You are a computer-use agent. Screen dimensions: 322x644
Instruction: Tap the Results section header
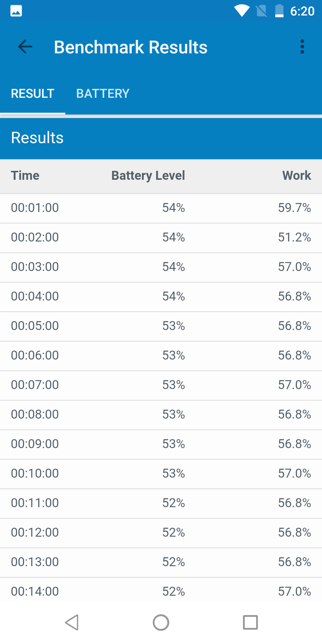pos(37,138)
